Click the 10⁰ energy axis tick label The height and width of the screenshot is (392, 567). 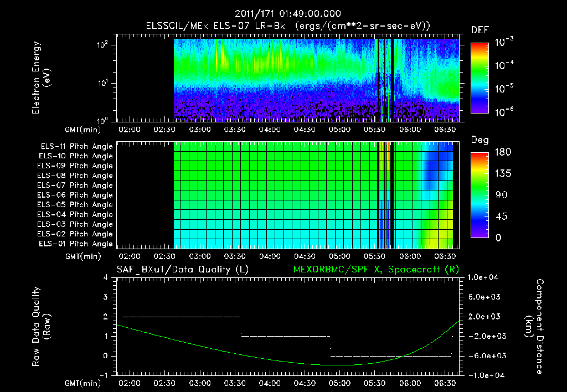click(102, 120)
